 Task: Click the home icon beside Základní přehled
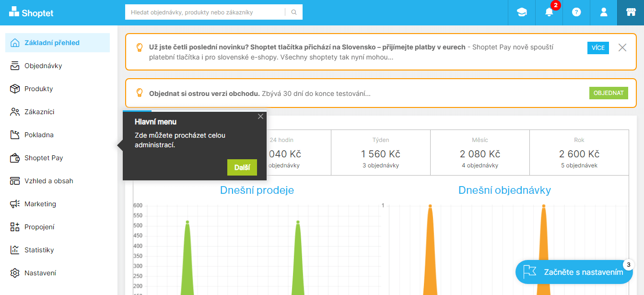coord(15,43)
